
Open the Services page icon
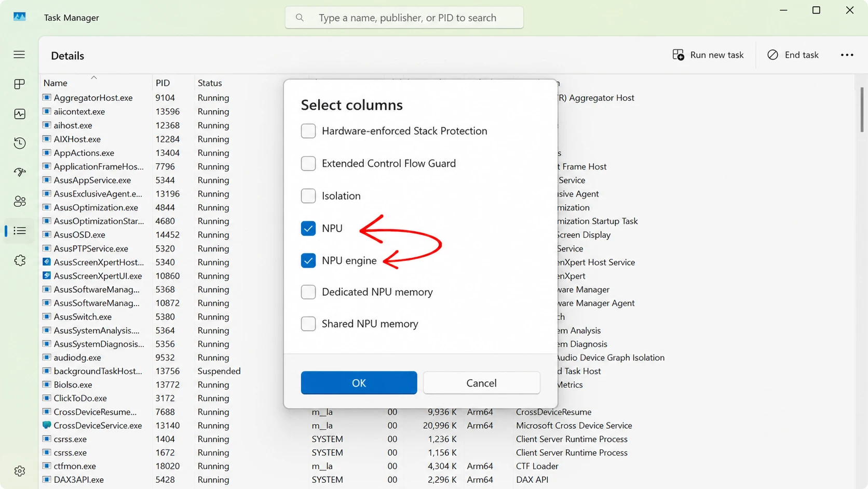click(x=19, y=260)
